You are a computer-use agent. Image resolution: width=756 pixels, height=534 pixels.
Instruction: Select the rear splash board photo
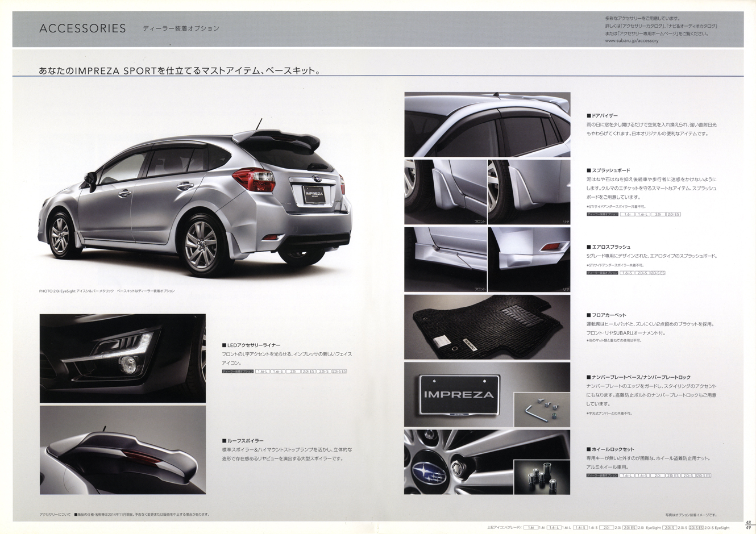coord(529,191)
